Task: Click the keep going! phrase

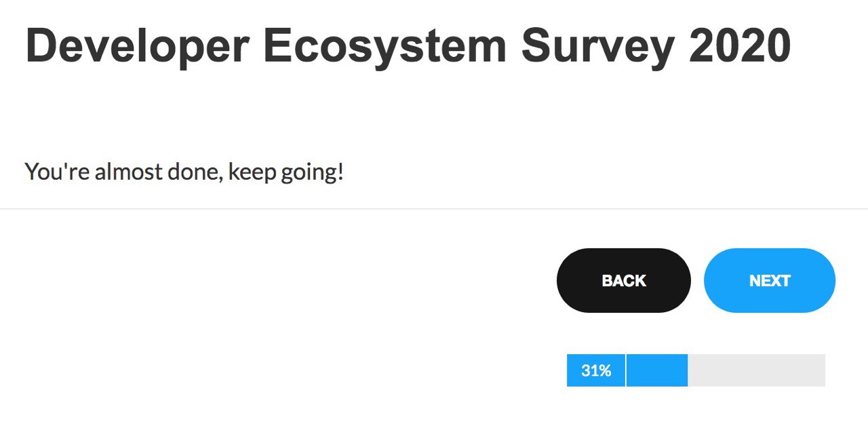Action: [286, 172]
